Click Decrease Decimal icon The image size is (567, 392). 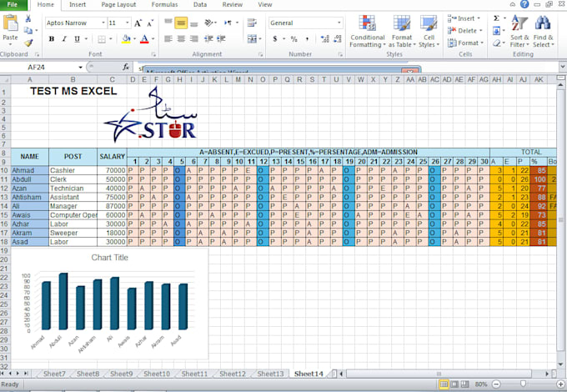coord(338,38)
